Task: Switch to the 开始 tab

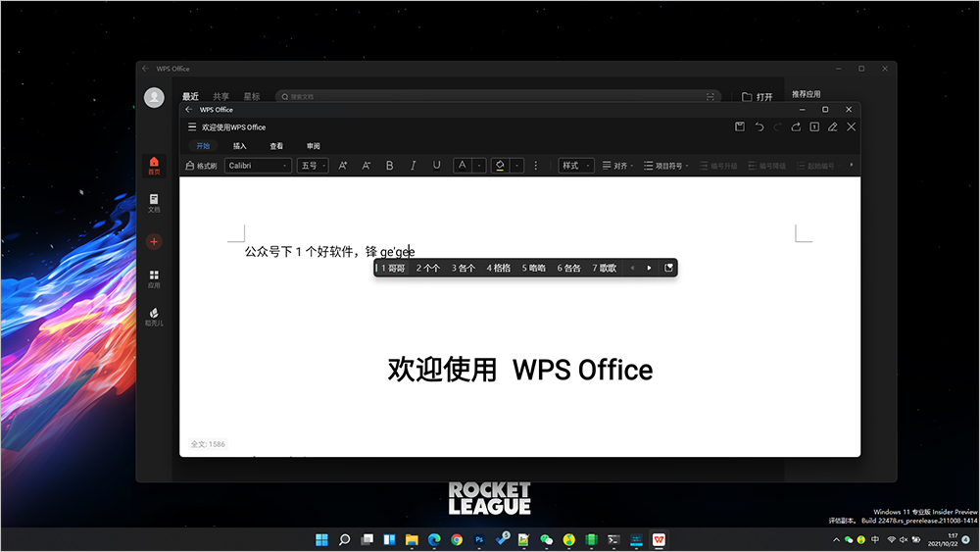Action: (203, 146)
